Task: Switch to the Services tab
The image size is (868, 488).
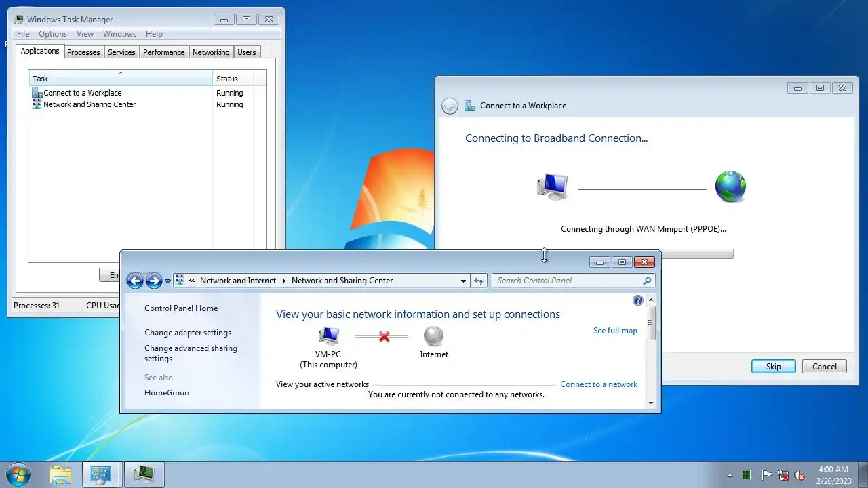Action: 121,52
